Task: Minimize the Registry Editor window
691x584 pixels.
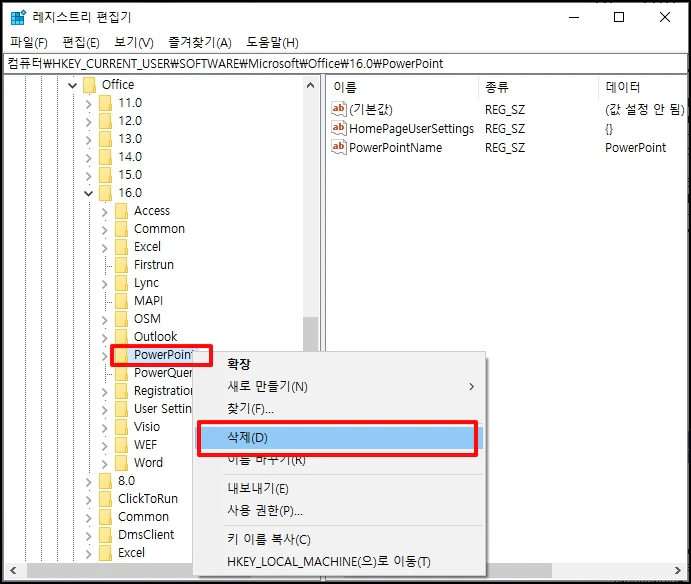Action: (x=574, y=17)
